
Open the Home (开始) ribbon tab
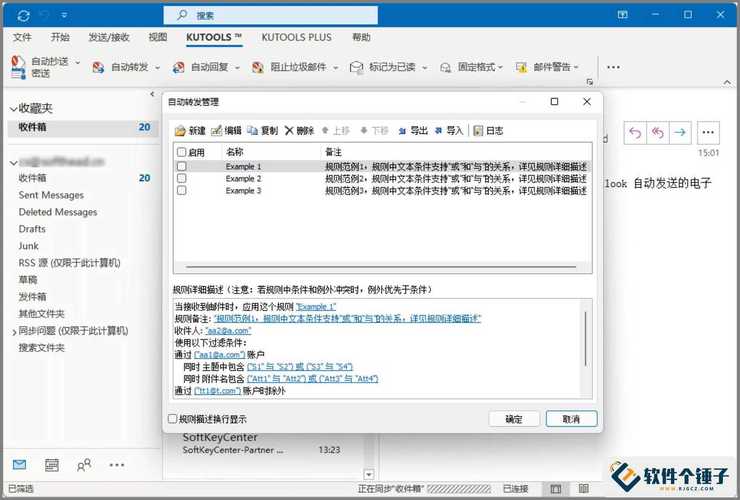[60, 37]
